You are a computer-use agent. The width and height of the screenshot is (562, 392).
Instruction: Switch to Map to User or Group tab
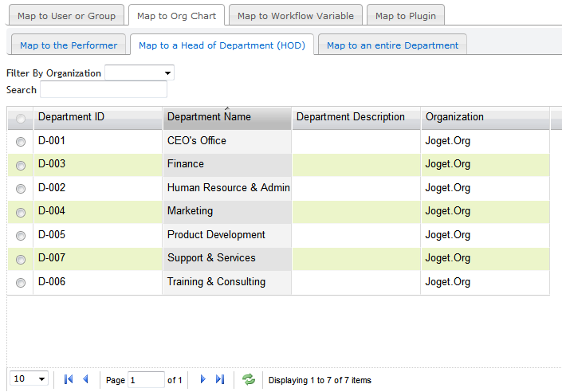[66, 15]
